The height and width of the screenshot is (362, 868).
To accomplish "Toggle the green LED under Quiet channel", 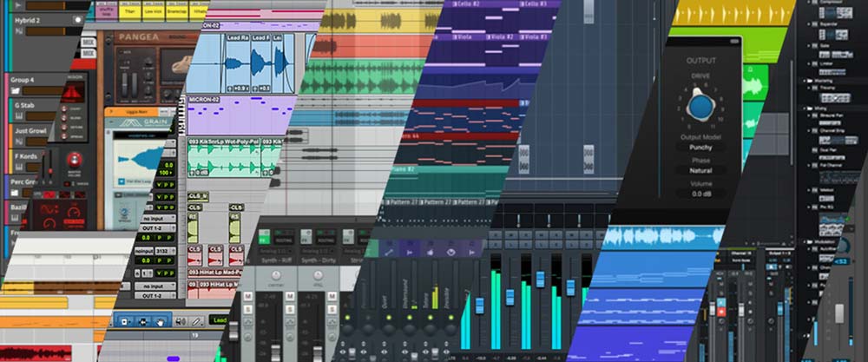I will click(389, 317).
